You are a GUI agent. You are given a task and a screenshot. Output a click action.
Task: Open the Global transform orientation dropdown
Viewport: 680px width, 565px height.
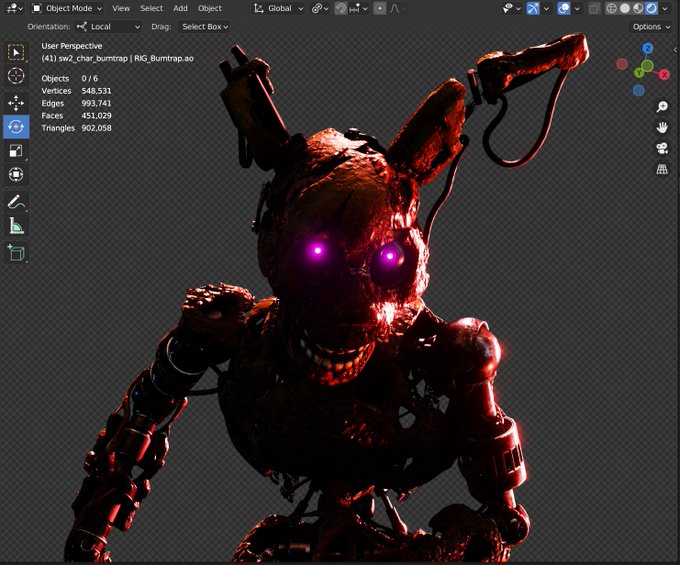[278, 8]
